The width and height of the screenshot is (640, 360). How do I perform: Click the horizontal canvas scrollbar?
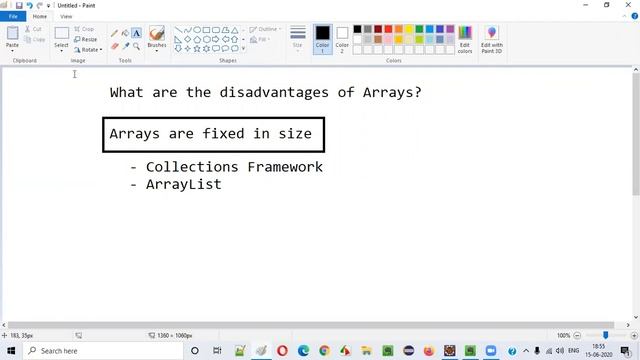[x=311, y=325]
